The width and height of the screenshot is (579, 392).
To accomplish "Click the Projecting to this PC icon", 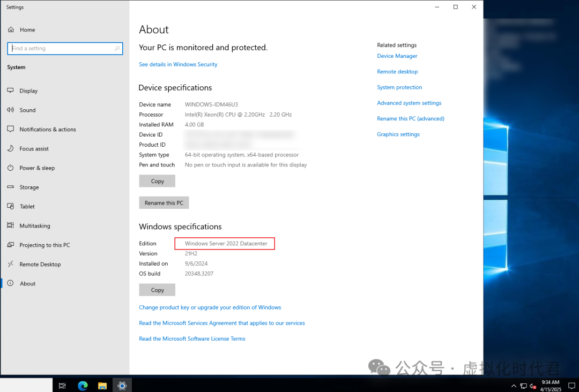I will tap(10, 245).
